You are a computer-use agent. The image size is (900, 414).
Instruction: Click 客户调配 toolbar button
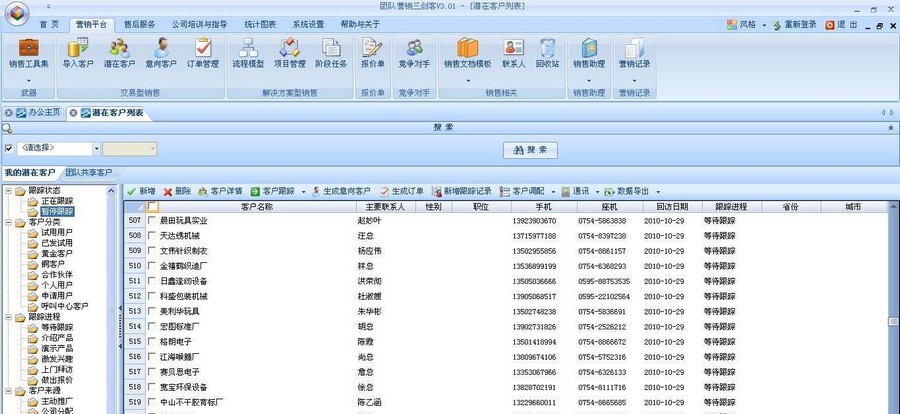pyautogui.click(x=522, y=191)
